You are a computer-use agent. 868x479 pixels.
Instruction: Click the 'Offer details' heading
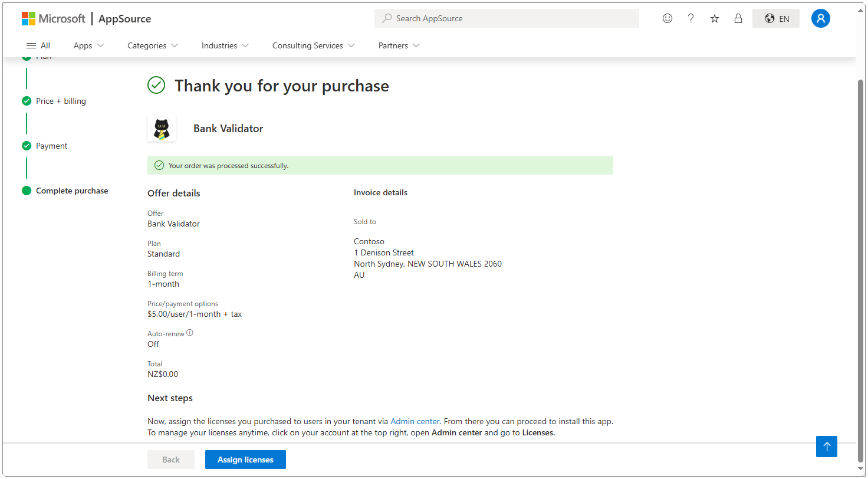(x=174, y=193)
